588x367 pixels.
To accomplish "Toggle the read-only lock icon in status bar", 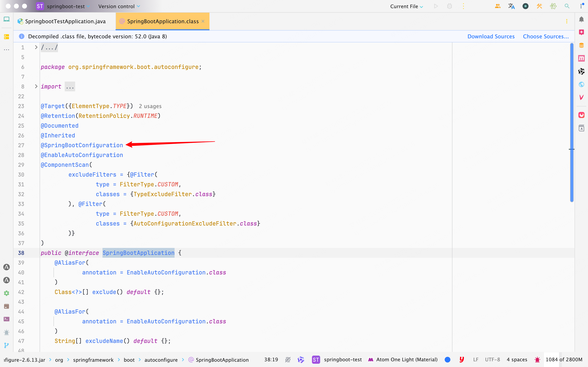I will 288,359.
